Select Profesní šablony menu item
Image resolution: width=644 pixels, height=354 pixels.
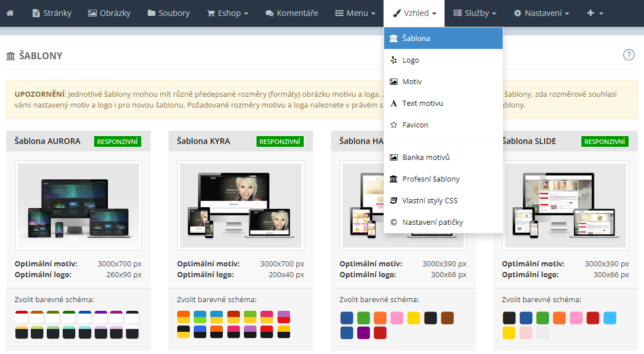point(430,179)
